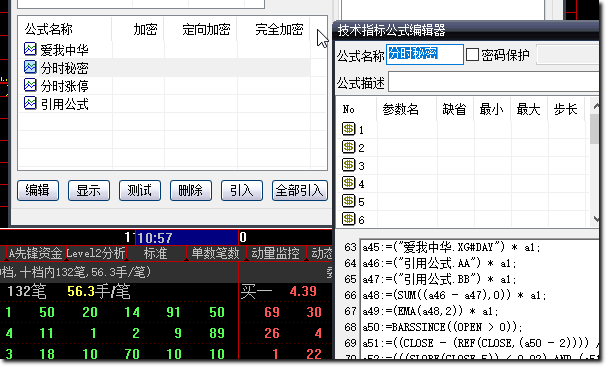
Task: Click the parameter list scrollbar thumb
Action: pos(595,129)
